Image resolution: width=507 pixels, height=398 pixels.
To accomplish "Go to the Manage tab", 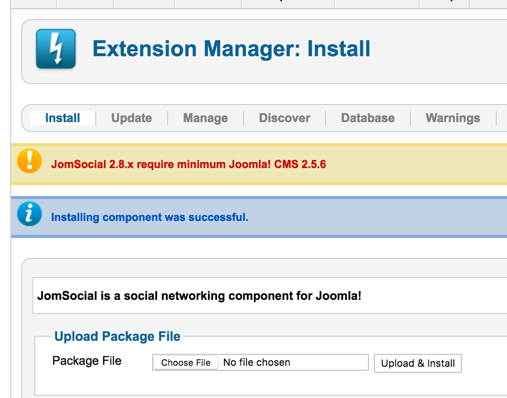I will coord(206,118).
